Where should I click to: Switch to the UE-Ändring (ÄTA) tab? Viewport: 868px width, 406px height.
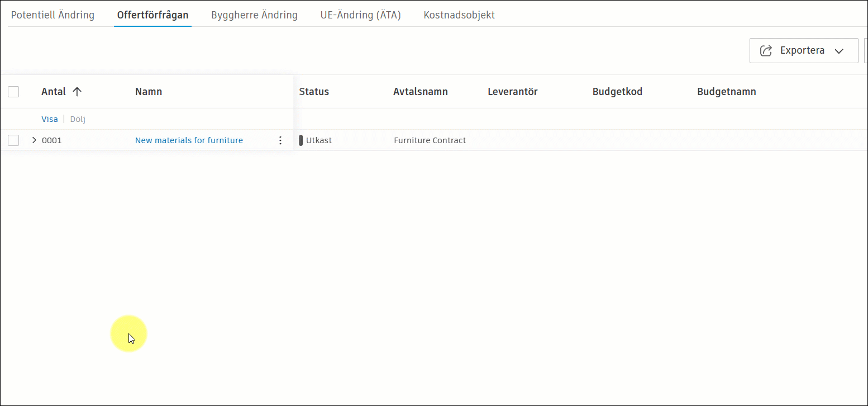(360, 15)
